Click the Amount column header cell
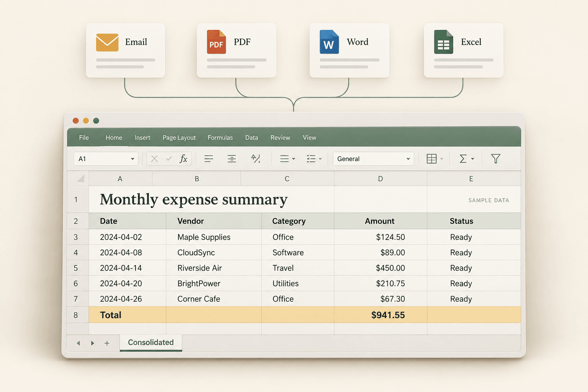Screen dimensions: 588x392 (x=381, y=221)
